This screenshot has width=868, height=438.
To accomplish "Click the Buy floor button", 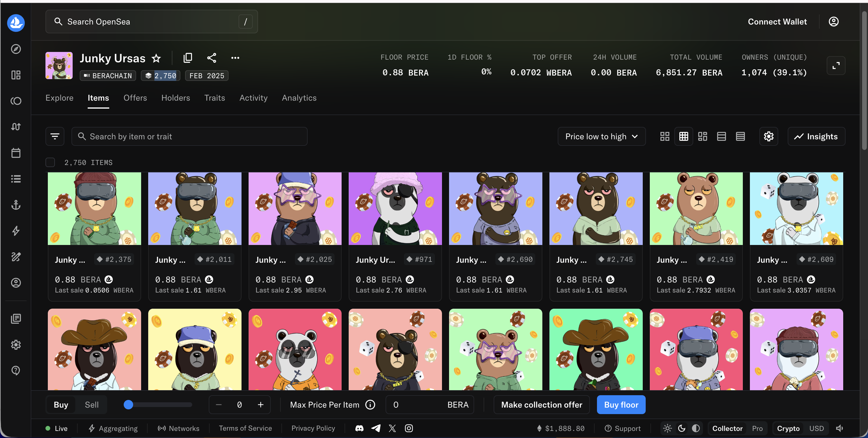I will [621, 405].
